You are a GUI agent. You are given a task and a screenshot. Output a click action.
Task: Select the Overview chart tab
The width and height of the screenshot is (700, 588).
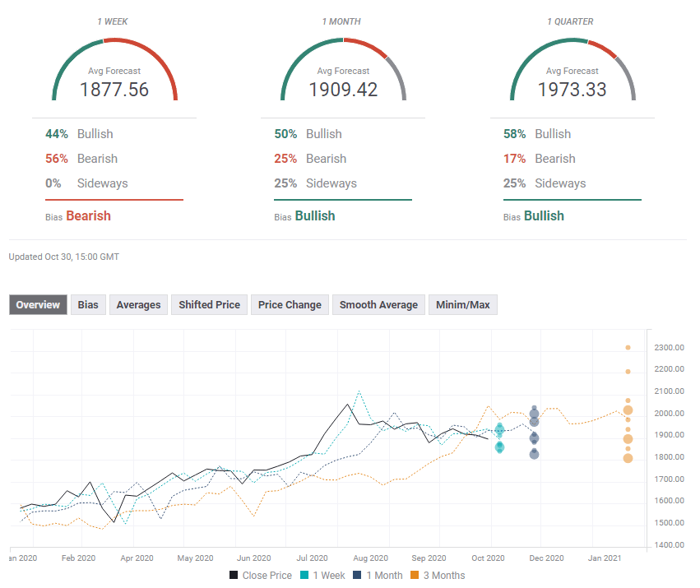38,304
